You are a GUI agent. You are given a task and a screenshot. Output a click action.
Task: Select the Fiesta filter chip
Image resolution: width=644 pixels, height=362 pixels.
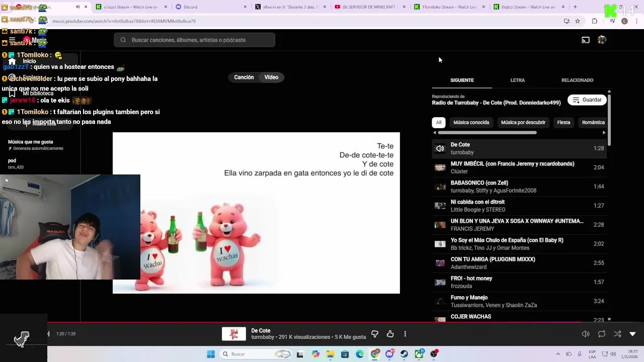click(x=563, y=123)
